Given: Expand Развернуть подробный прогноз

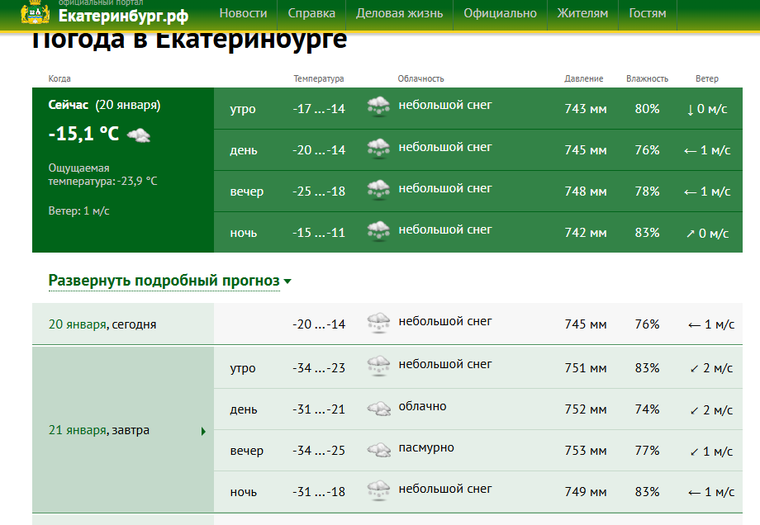Looking at the screenshot, I should point(164,281).
